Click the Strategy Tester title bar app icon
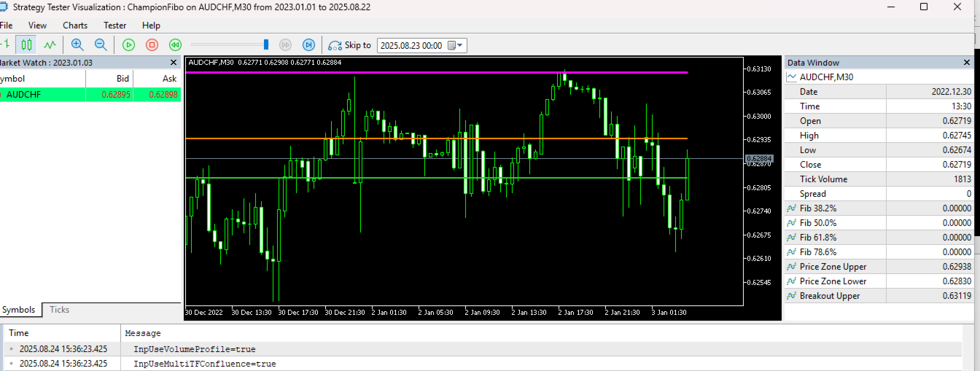Viewport: 980px width, 371px height. tap(2, 7)
